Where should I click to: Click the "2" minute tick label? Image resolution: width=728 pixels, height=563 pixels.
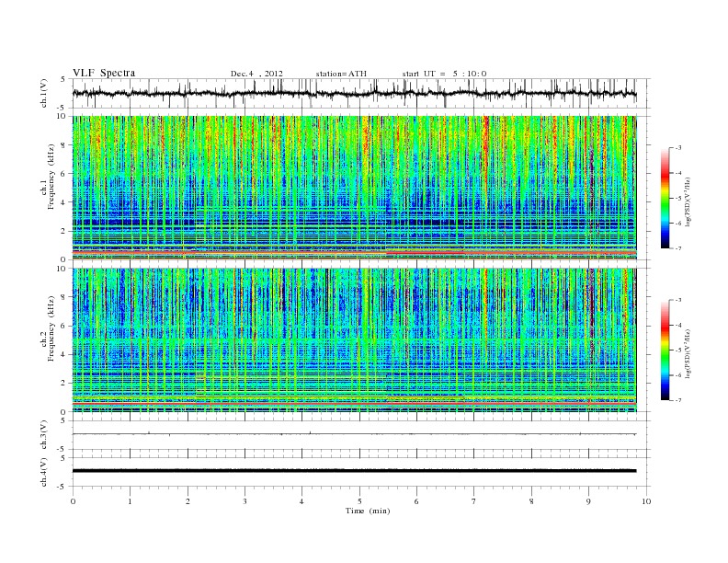click(x=188, y=501)
